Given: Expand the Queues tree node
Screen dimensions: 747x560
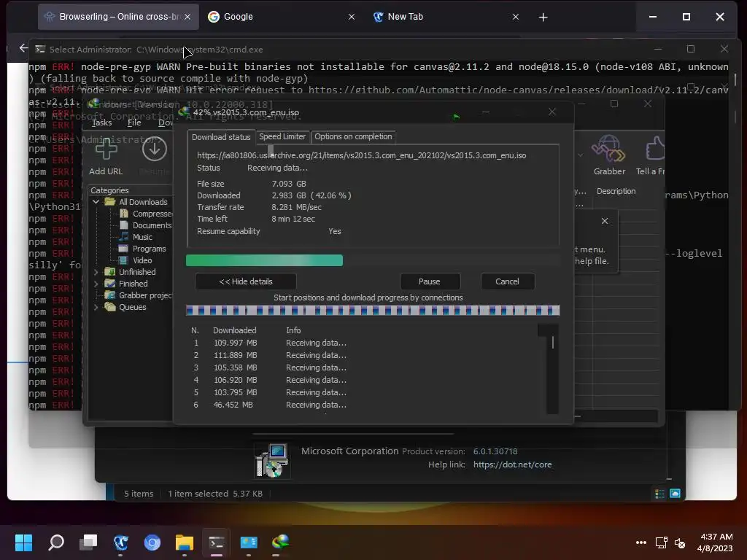Looking at the screenshot, I should coord(96,307).
